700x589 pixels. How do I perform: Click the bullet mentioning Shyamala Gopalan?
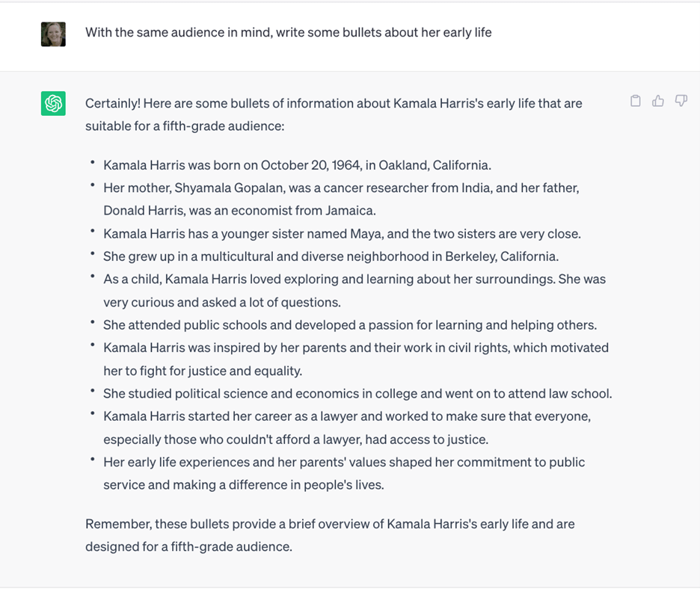340,188
